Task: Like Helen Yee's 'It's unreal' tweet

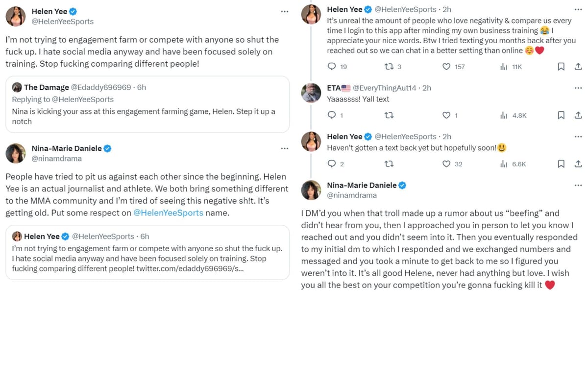Action: coord(446,66)
